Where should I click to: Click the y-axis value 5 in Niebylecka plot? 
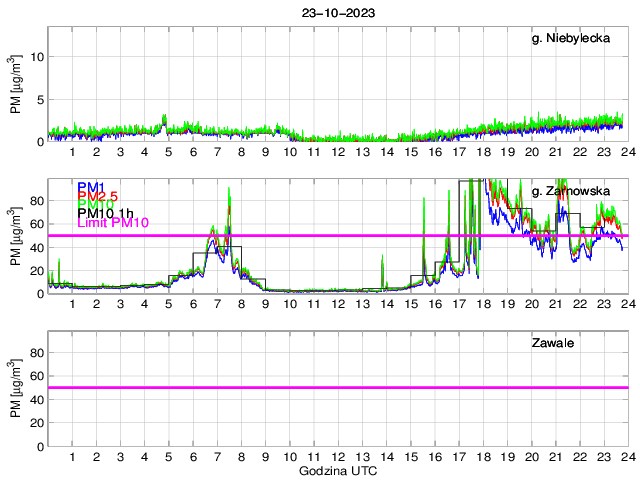(x=40, y=100)
